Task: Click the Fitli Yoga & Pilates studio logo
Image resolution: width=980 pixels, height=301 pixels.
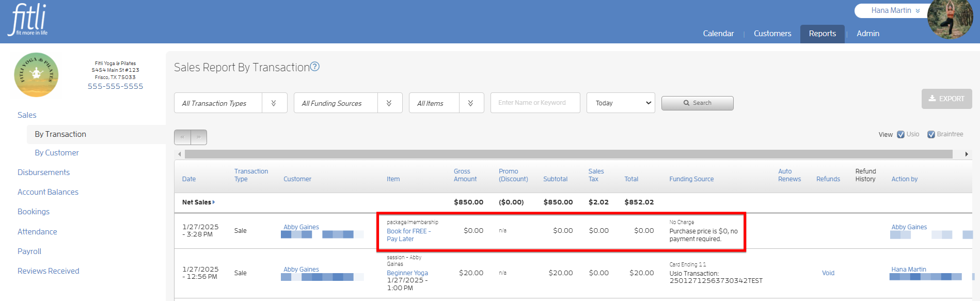Action: click(36, 75)
